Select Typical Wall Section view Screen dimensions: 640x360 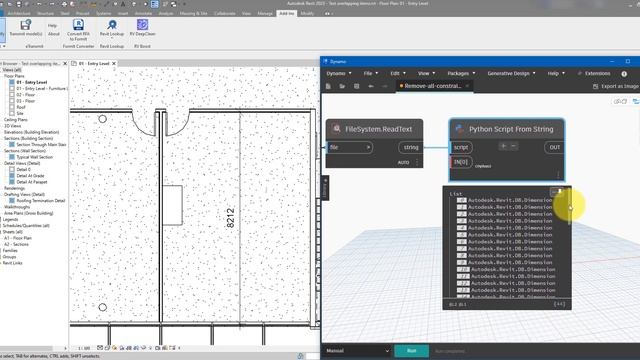[34, 157]
